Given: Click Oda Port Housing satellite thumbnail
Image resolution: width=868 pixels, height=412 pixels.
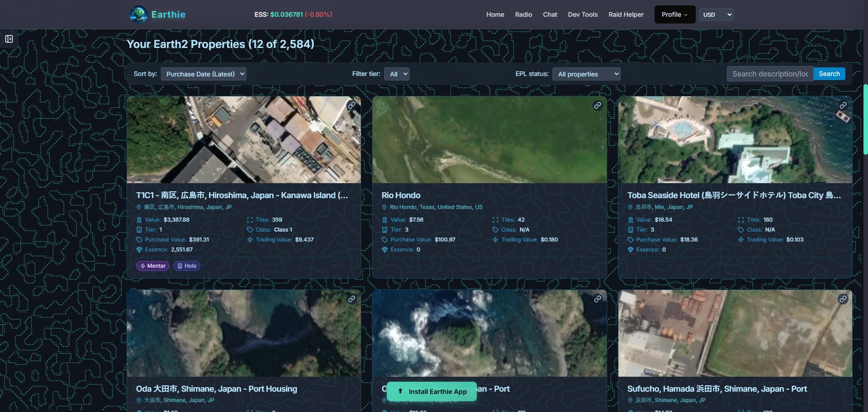Looking at the screenshot, I should pyautogui.click(x=244, y=333).
